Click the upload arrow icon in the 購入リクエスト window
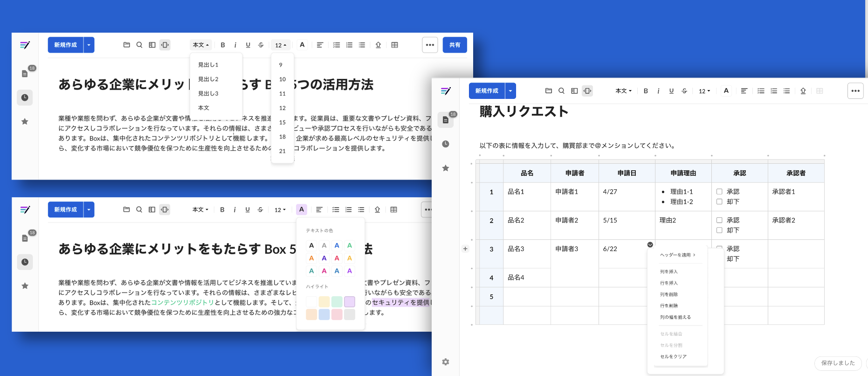868x376 pixels. click(803, 91)
